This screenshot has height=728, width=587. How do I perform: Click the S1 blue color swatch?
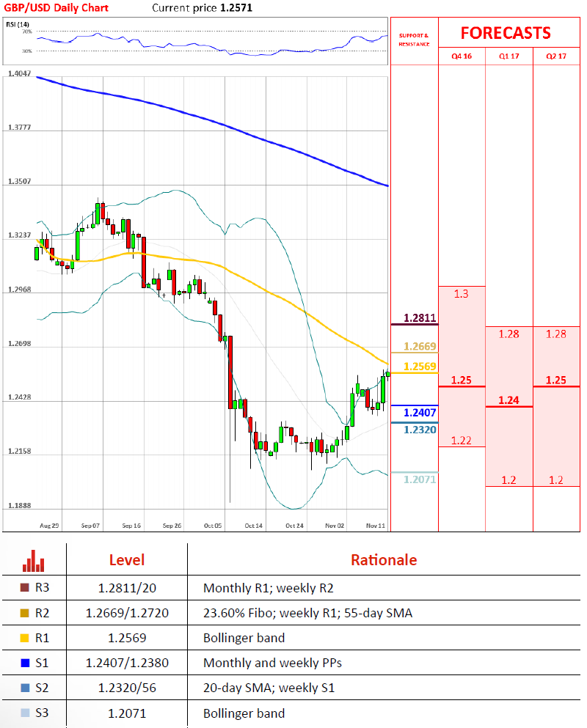[25, 663]
